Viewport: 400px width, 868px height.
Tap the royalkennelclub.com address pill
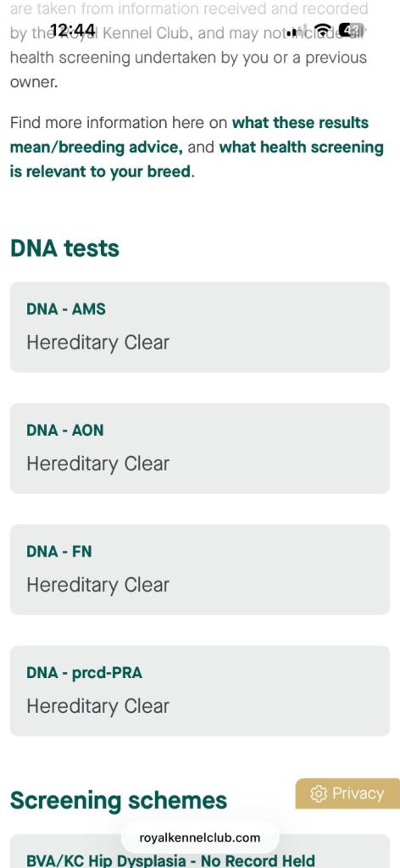200,837
